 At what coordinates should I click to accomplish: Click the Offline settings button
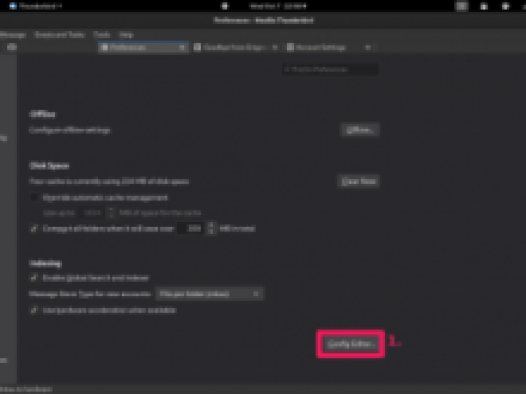click(360, 130)
